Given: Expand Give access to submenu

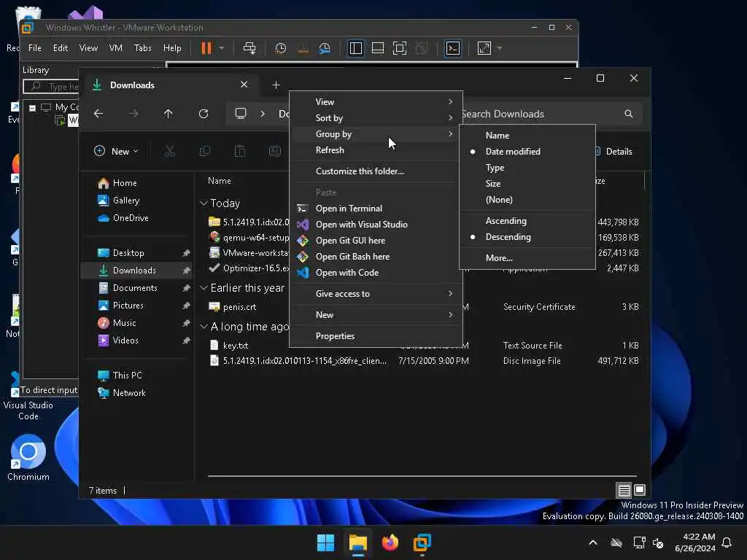Looking at the screenshot, I should coord(376,294).
